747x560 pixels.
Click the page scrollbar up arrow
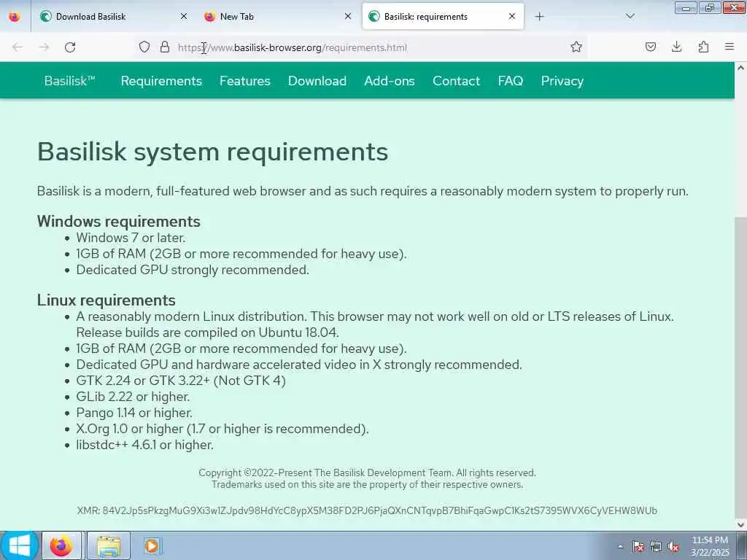[741, 68]
